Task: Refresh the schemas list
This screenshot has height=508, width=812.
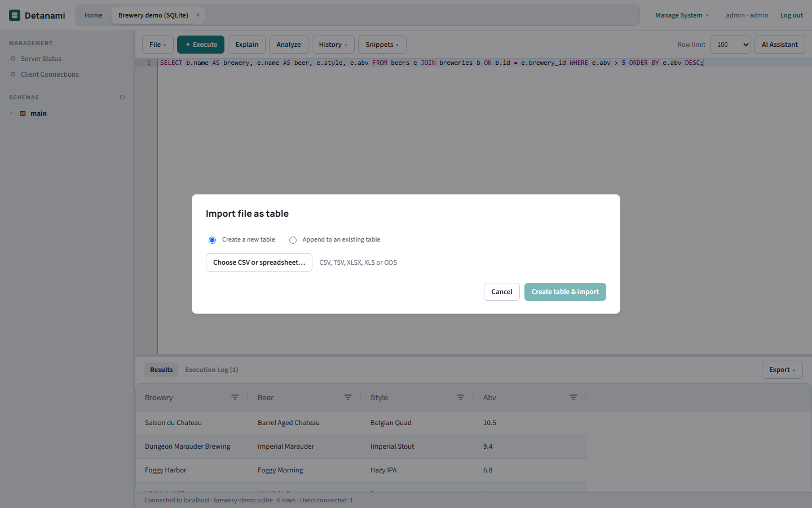Action: (122, 97)
